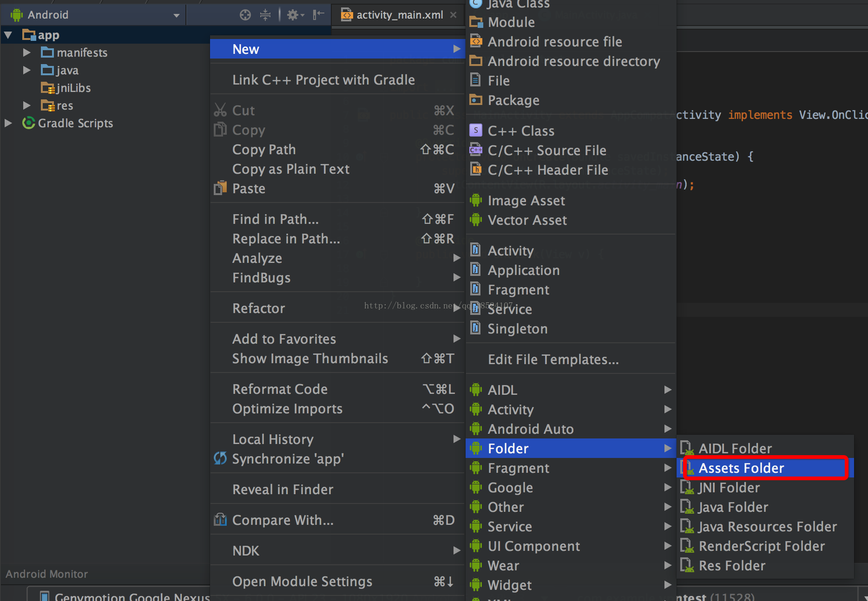The image size is (868, 601).
Task: Collapse the app module tree node
Action: (8, 35)
